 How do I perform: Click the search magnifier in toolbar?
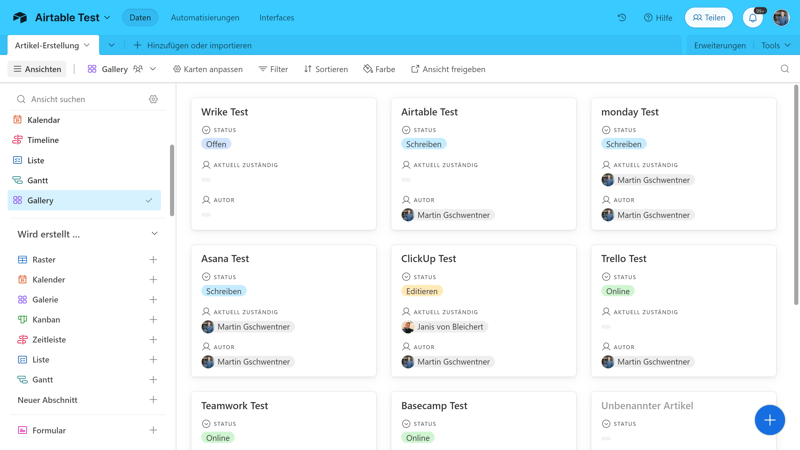coord(785,69)
